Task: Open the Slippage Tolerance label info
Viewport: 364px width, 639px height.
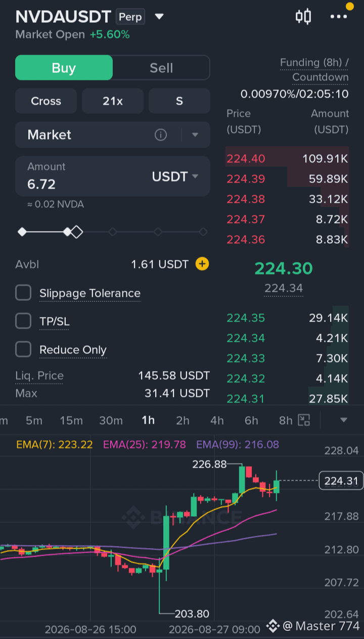Action: [90, 293]
